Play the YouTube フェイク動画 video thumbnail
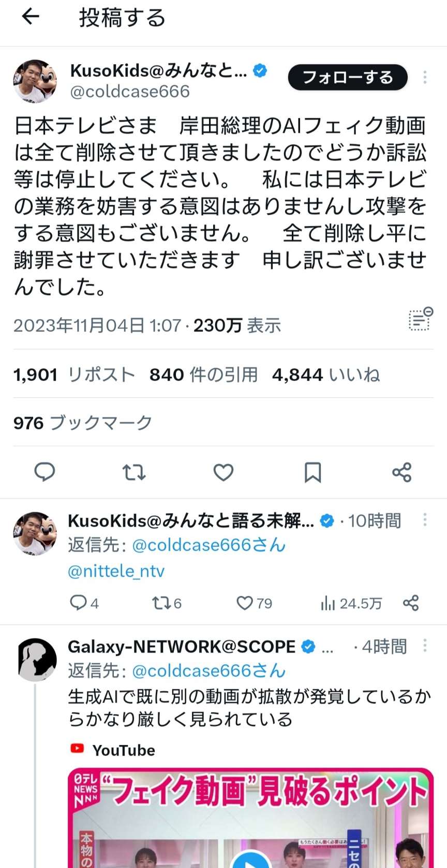 click(250, 818)
